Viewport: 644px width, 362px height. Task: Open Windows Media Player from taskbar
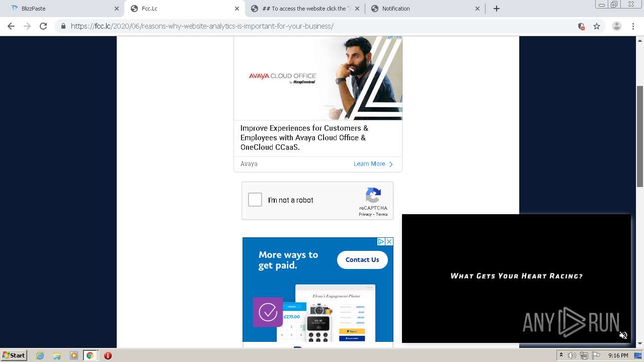tap(73, 355)
